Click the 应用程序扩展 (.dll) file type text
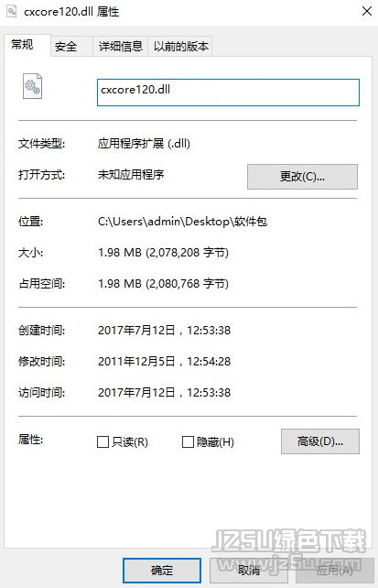Screen dimensions: 378x588 click(144, 143)
